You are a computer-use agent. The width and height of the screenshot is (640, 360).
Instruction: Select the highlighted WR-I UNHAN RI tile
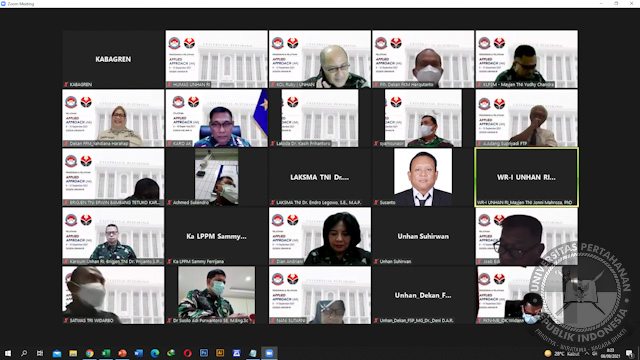[527, 177]
